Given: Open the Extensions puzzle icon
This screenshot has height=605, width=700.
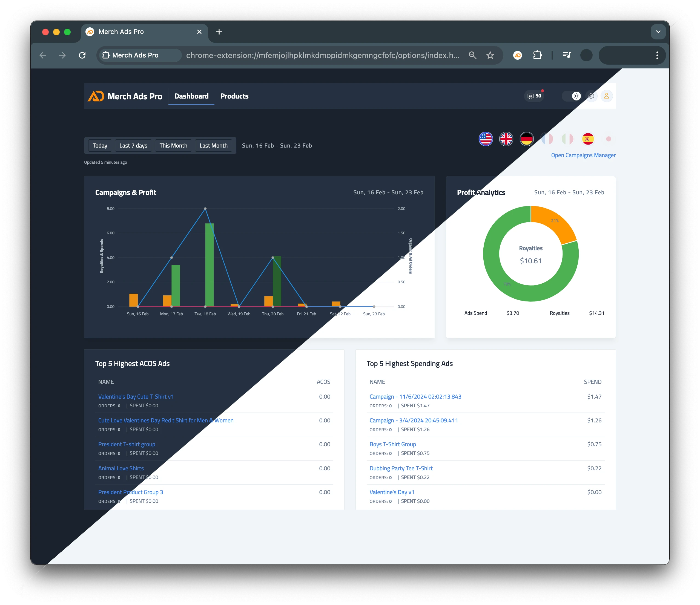Looking at the screenshot, I should tap(538, 55).
